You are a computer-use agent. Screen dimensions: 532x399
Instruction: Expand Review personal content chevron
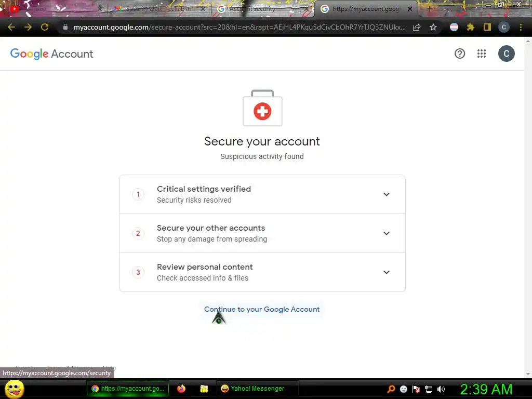tap(387, 272)
